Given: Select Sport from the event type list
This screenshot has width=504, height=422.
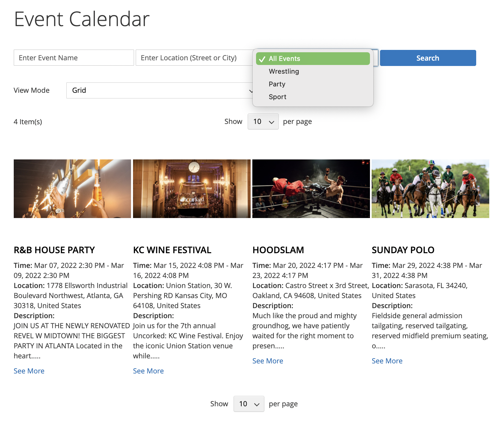Looking at the screenshot, I should point(277,97).
